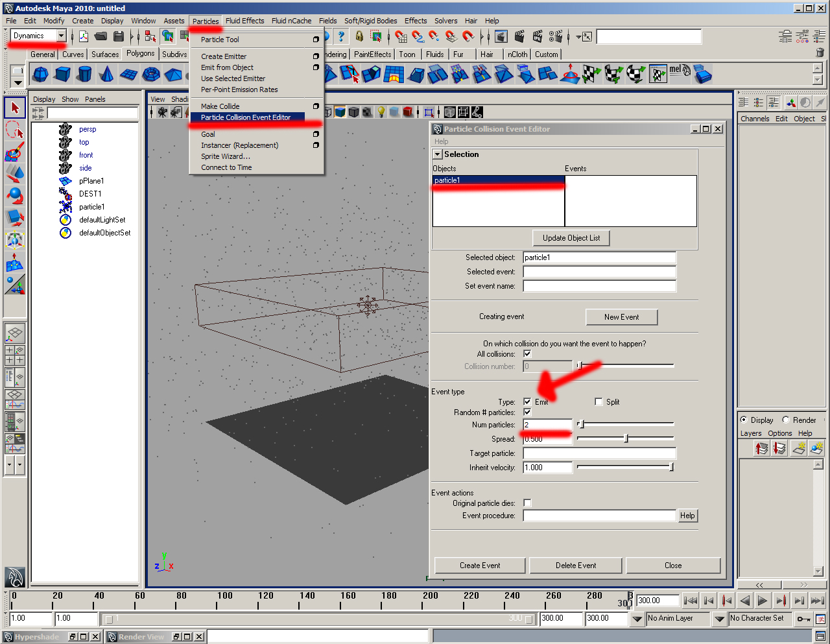Image resolution: width=830 pixels, height=644 pixels.
Task: Enable Original particle dies checkbox
Action: (527, 503)
